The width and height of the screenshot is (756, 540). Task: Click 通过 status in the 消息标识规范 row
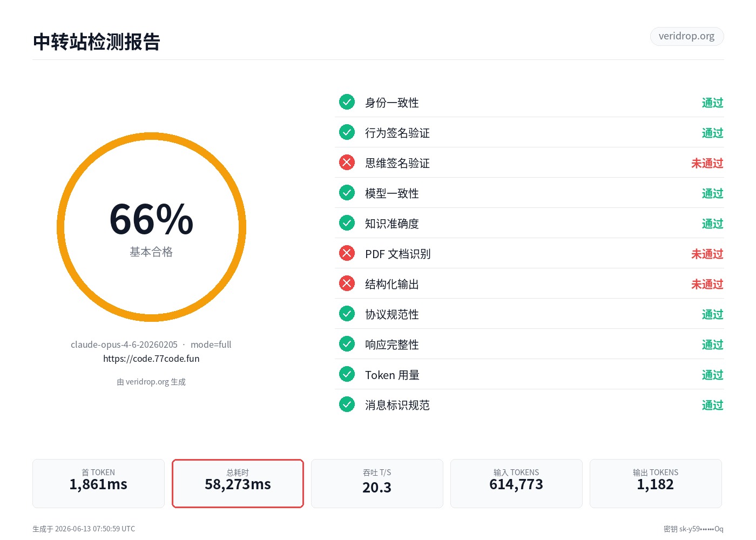coord(713,405)
